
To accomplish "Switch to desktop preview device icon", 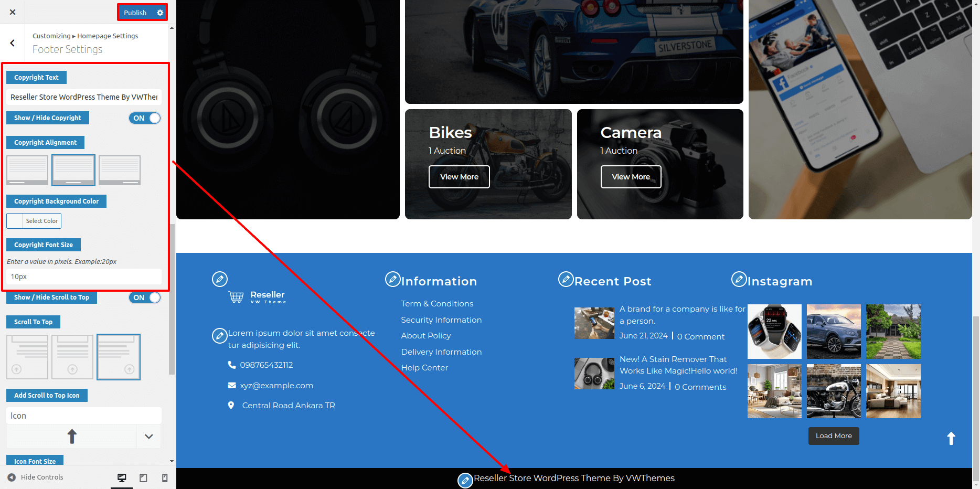I will [122, 477].
